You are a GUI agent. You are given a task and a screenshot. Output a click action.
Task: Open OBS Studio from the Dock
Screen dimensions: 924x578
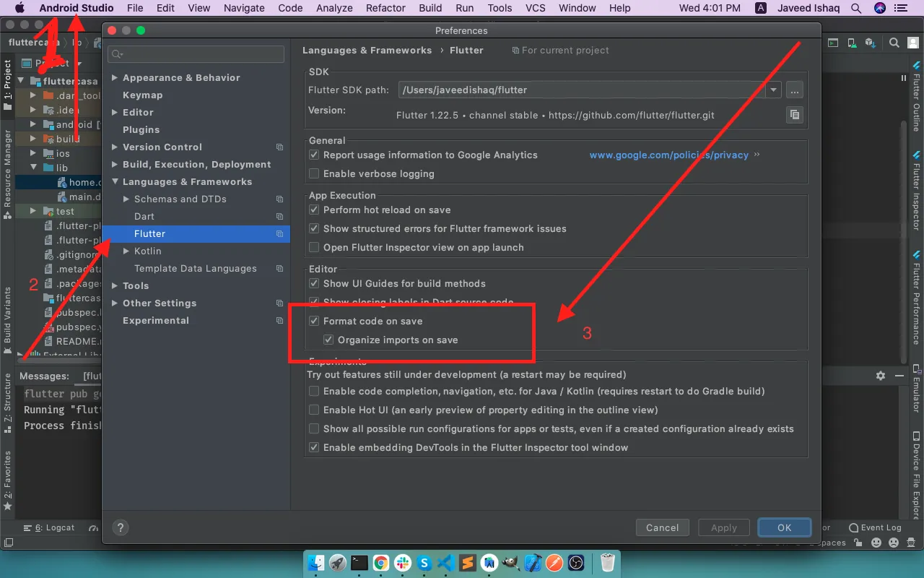(x=576, y=563)
